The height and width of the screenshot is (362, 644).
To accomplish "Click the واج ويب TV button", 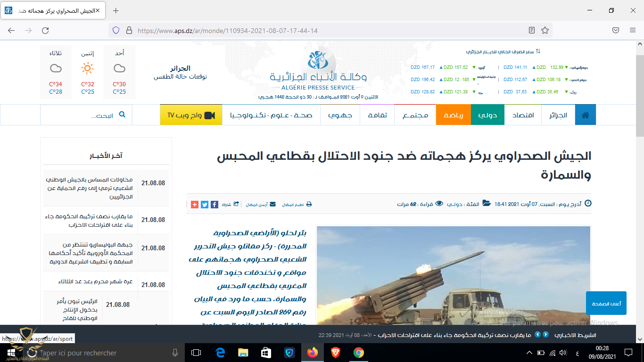I will coord(191,115).
